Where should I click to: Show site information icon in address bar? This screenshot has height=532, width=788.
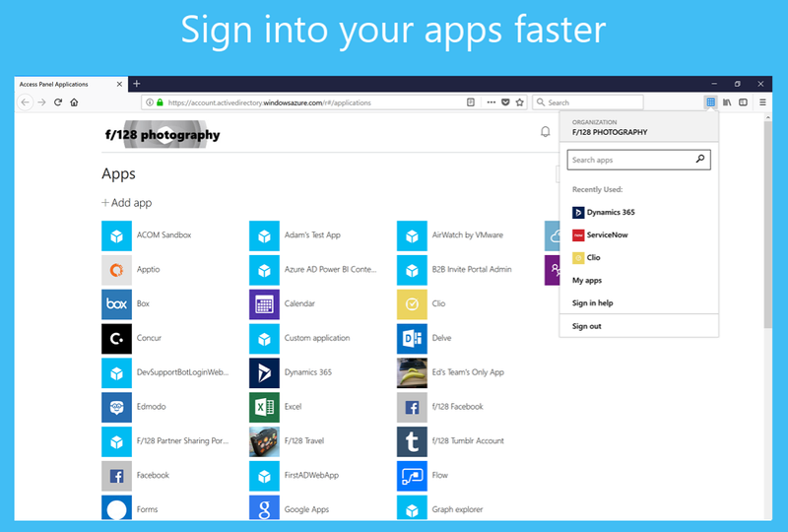pyautogui.click(x=150, y=102)
